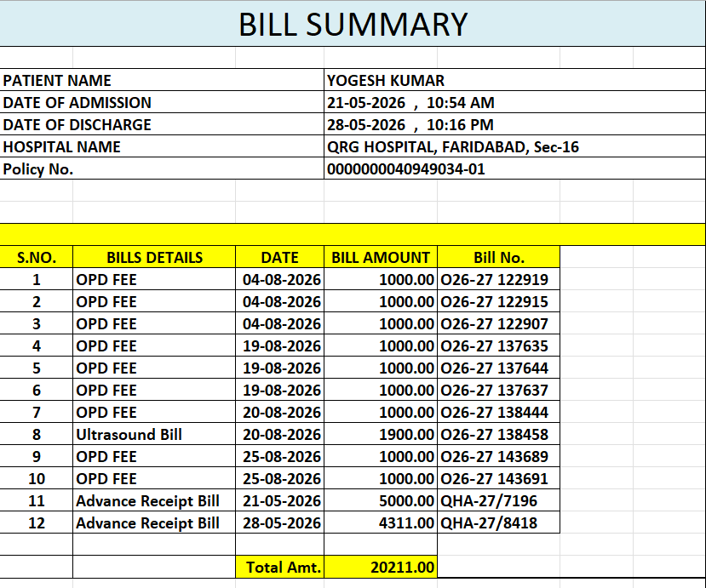The height and width of the screenshot is (588, 706).
Task: Select bill number O26-27 138444
Action: (498, 412)
